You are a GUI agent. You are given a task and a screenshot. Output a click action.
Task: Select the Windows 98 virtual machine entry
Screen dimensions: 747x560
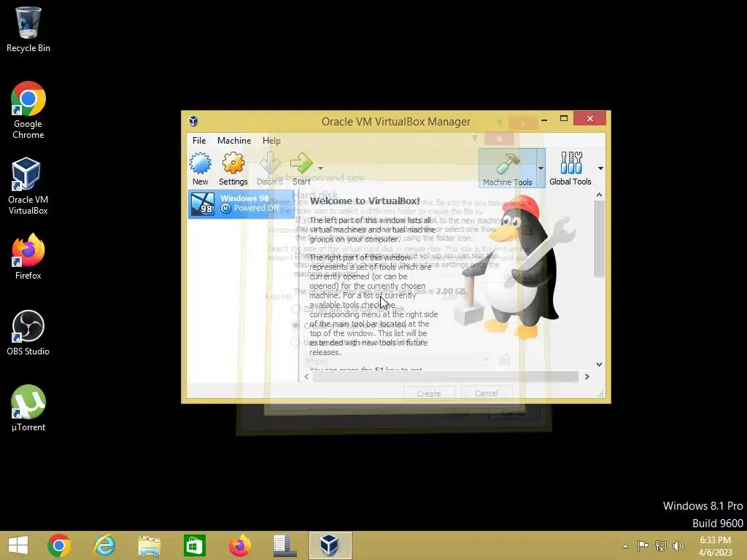(241, 203)
